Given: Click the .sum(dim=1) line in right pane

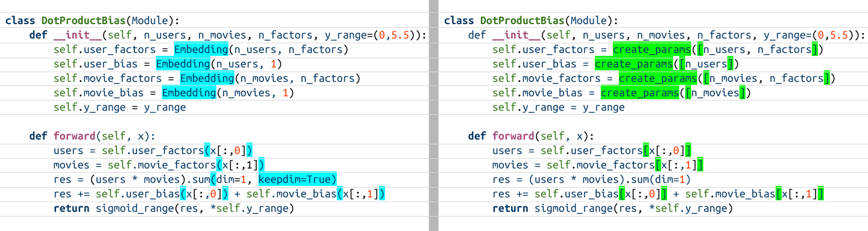Looking at the screenshot, I should pyautogui.click(x=591, y=179).
